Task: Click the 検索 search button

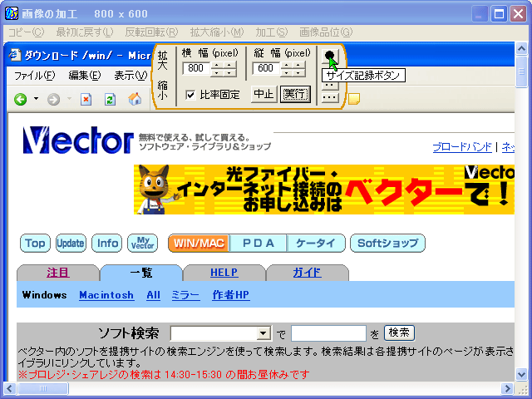Action: coord(399,332)
